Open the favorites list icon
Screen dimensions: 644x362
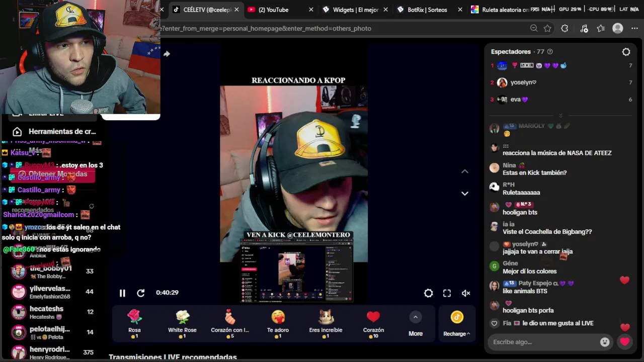coord(601,28)
